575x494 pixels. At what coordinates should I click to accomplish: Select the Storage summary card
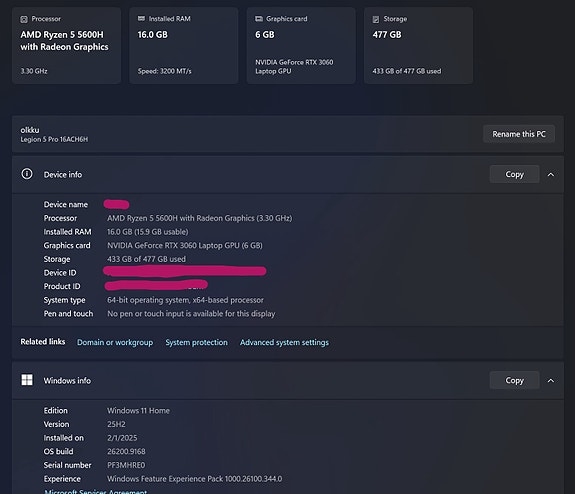(418, 45)
